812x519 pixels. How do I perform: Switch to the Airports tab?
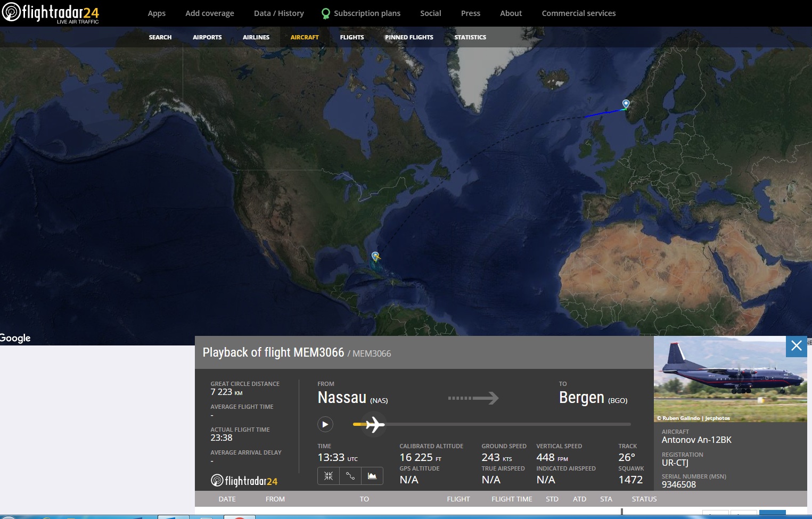coord(207,37)
